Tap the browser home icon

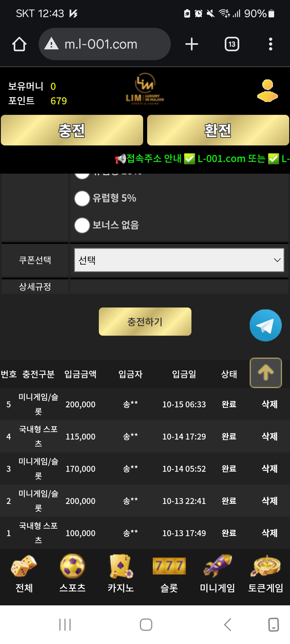pos(19,44)
